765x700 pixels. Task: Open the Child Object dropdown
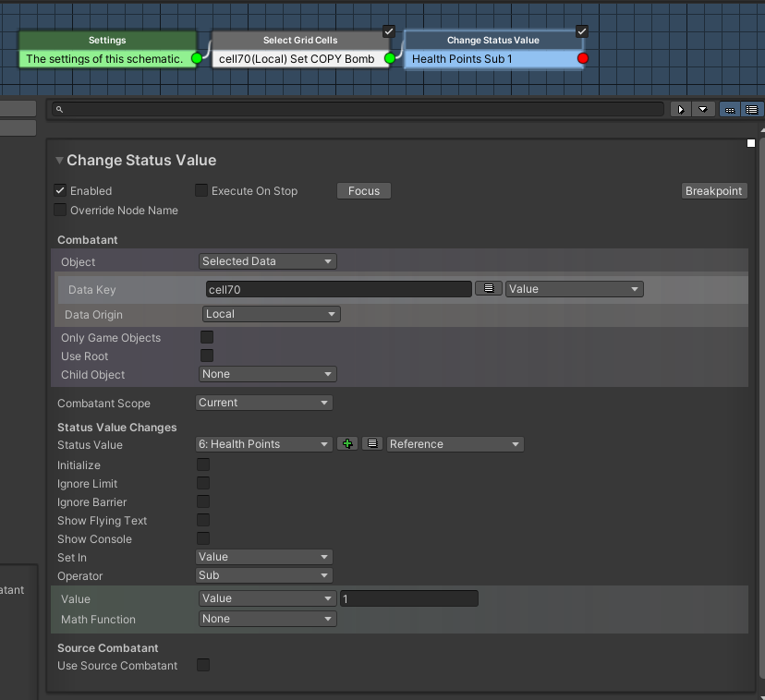pos(267,374)
